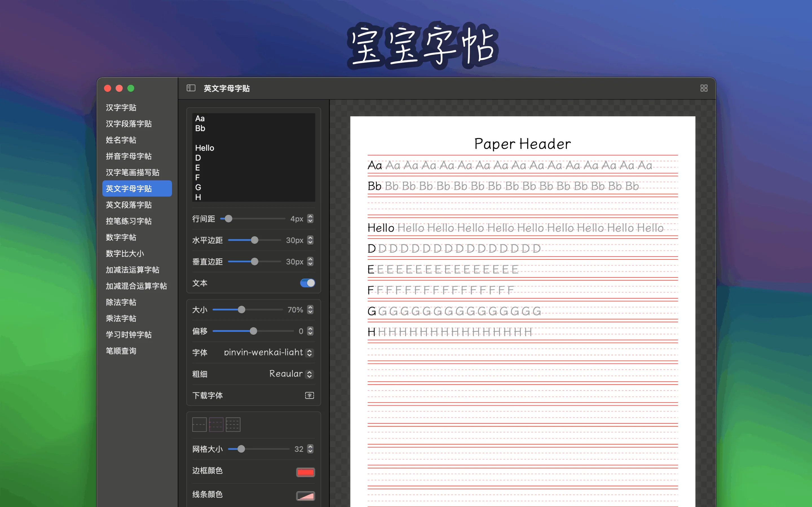Select the 数字字帖 sidebar item

(x=121, y=237)
